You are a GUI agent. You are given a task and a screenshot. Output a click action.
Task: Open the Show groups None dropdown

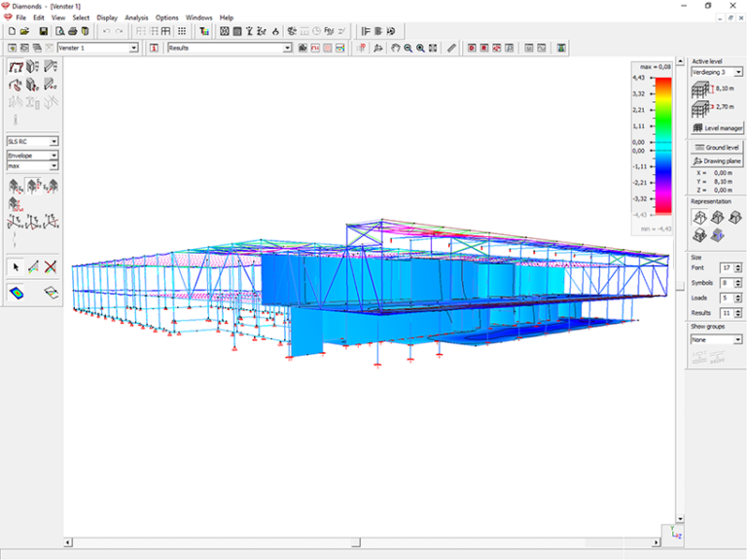(x=738, y=339)
